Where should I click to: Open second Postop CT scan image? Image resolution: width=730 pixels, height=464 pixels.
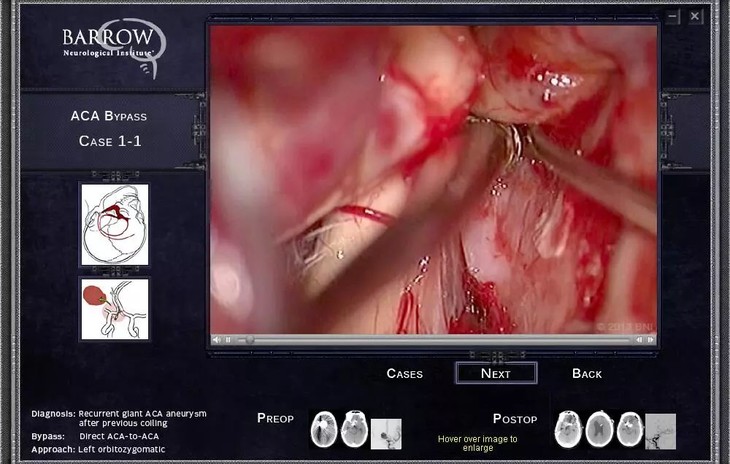coord(599,429)
